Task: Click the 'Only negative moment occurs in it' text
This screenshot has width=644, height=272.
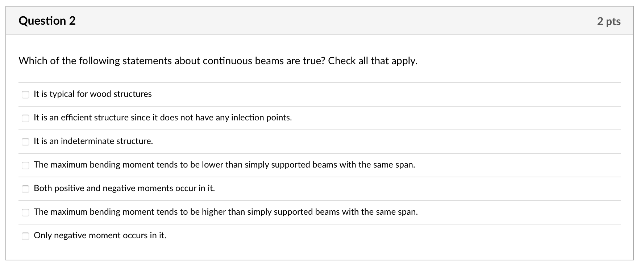Action: [x=100, y=235]
